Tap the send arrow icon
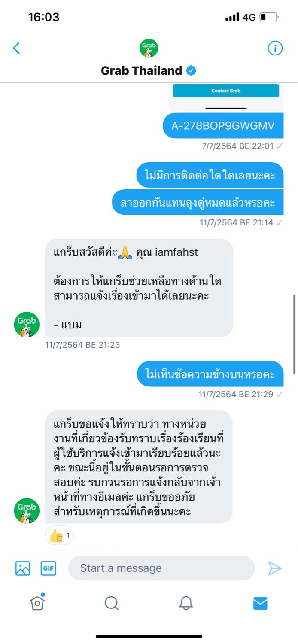 (275, 568)
